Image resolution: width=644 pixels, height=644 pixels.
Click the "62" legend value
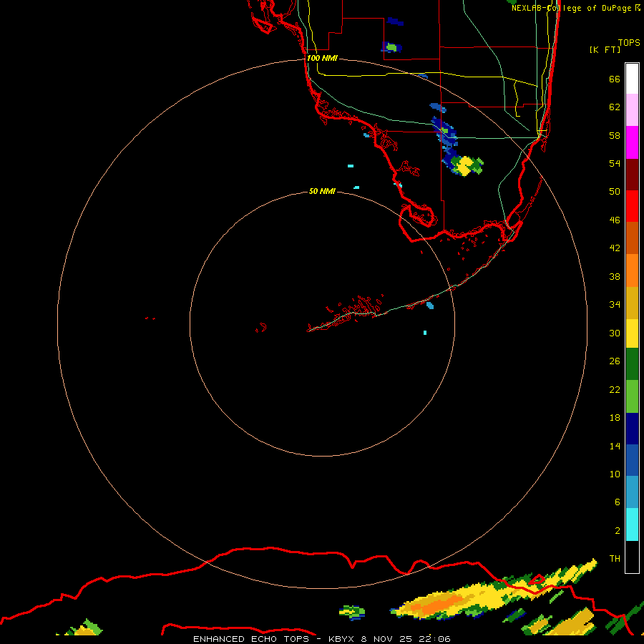[615, 107]
